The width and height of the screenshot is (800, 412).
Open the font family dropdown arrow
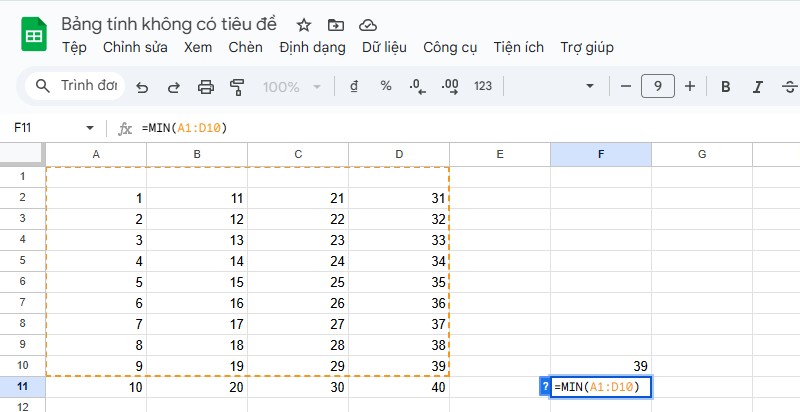[590, 86]
